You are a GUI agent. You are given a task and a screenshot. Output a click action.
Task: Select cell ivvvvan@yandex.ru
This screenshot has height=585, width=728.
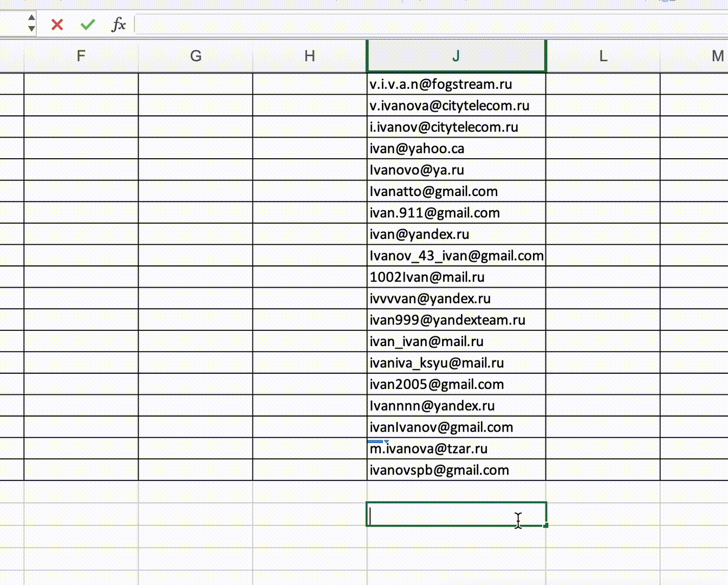(456, 298)
